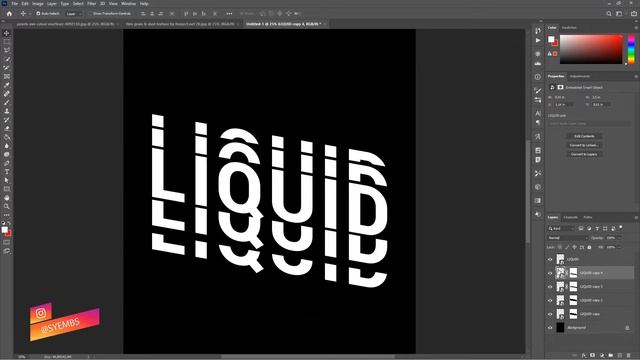Open the Filter menu

(x=91, y=4)
